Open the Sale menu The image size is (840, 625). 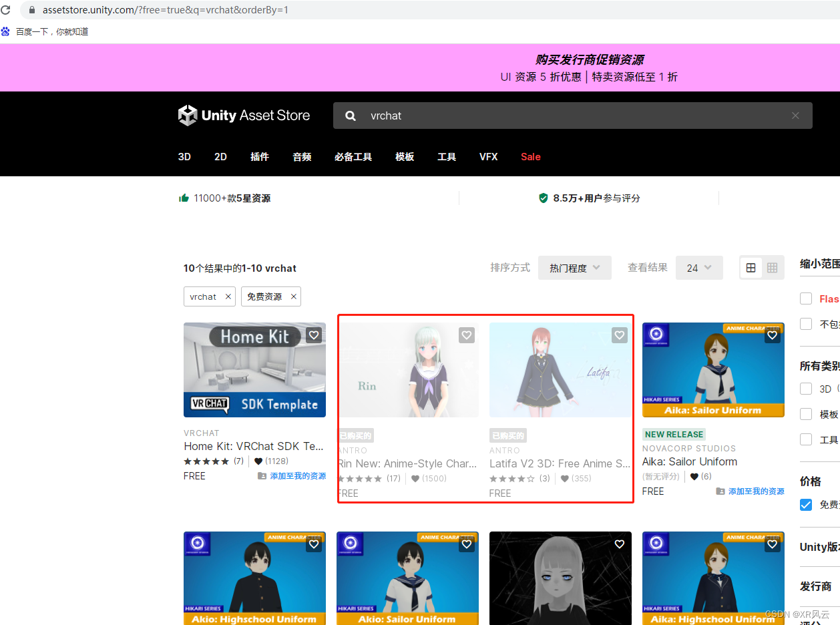pos(531,157)
